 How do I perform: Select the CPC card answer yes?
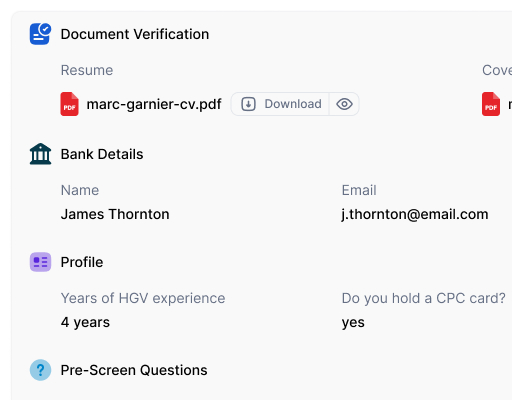353,323
